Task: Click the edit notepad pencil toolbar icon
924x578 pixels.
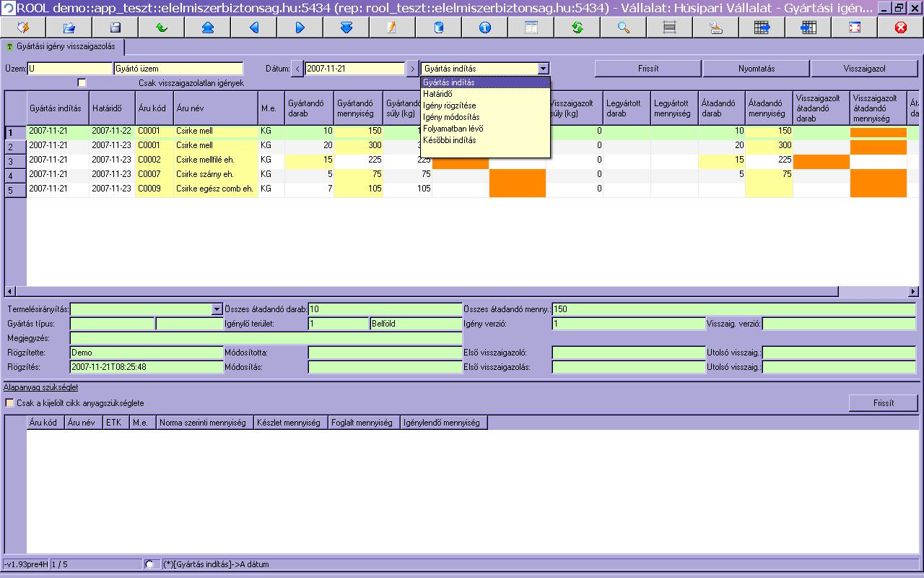Action: [392, 27]
